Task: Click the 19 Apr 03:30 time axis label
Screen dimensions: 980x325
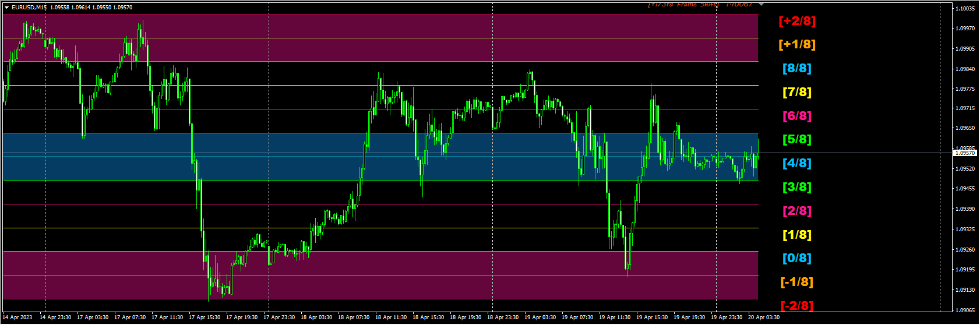Action: coord(540,318)
